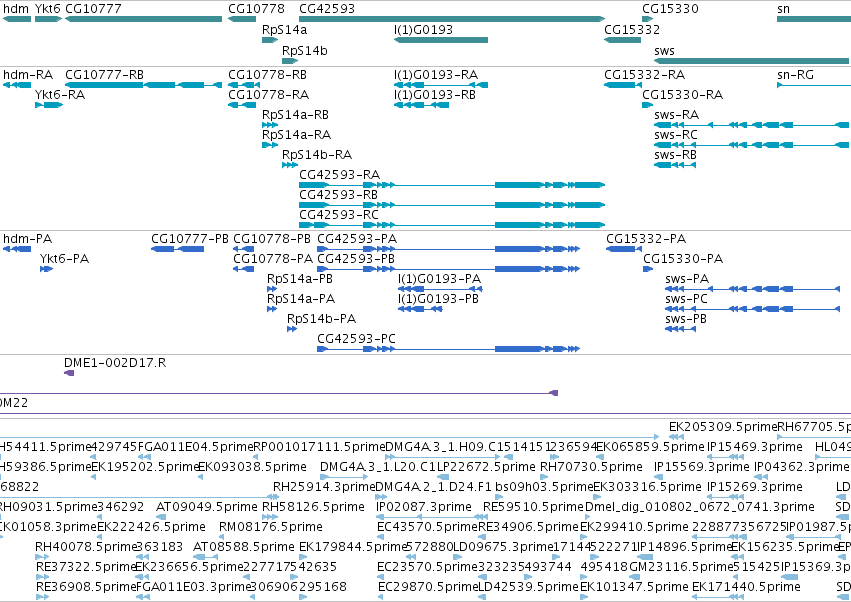Click the l(1)G0193-PB protein label
851x602 pixels.
tap(439, 299)
